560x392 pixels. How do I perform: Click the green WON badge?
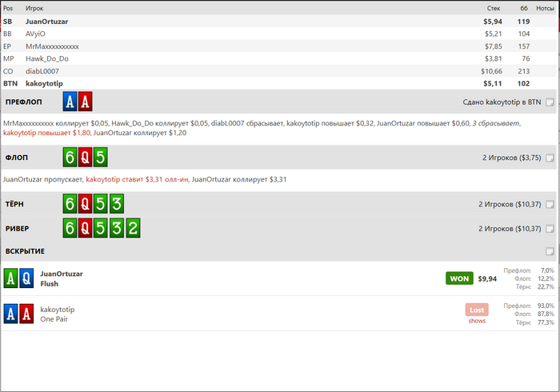pyautogui.click(x=459, y=278)
